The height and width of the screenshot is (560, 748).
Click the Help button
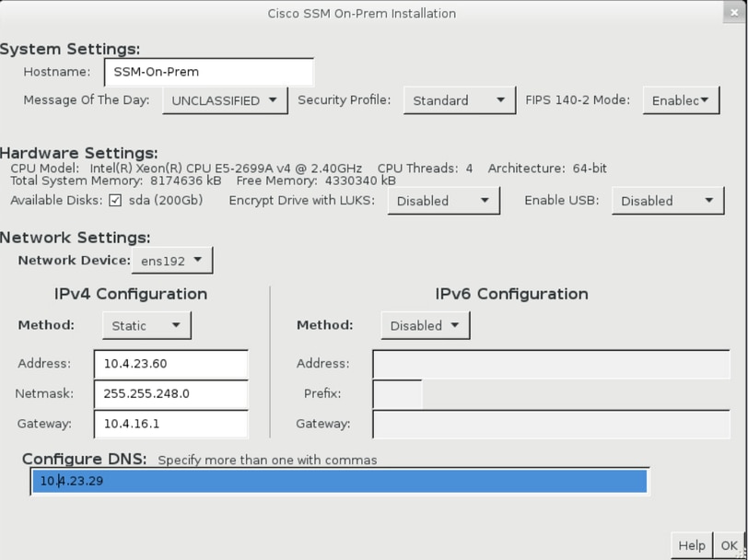[692, 545]
